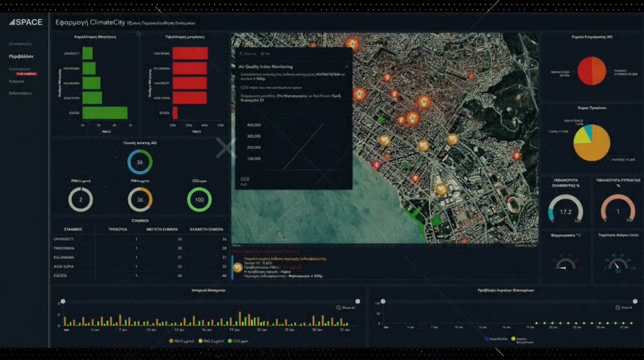Select the PANORAMA row in stations table
This screenshot has width=644, height=360.
pos(140,248)
